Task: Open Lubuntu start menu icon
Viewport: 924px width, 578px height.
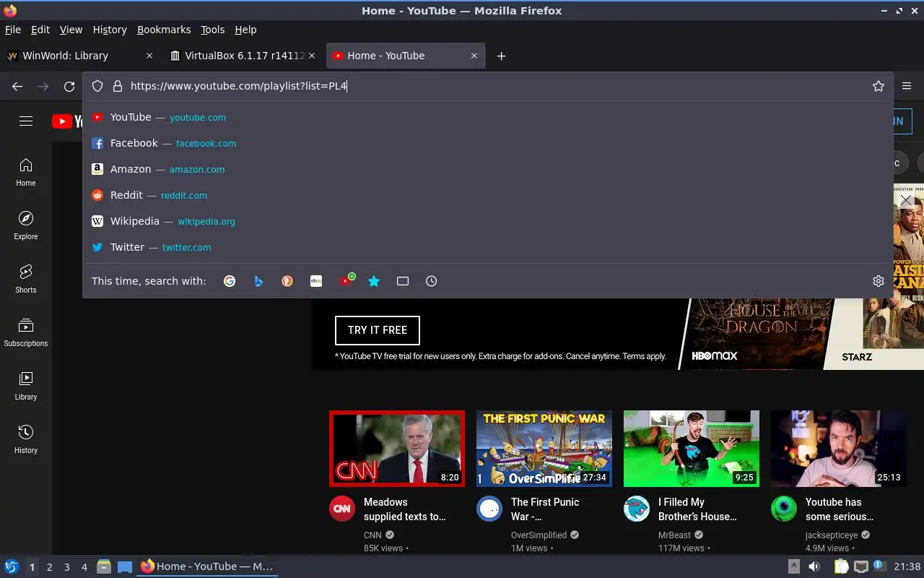Action: (12, 566)
